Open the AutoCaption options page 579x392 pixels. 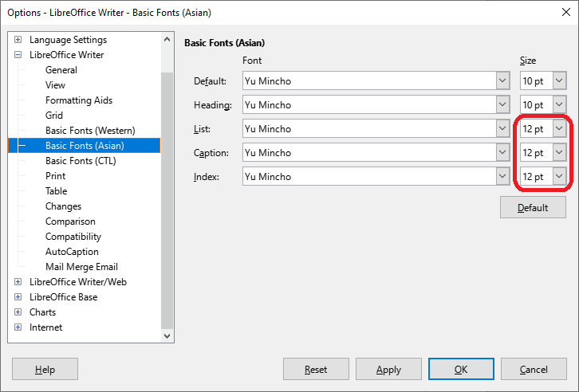(x=72, y=252)
